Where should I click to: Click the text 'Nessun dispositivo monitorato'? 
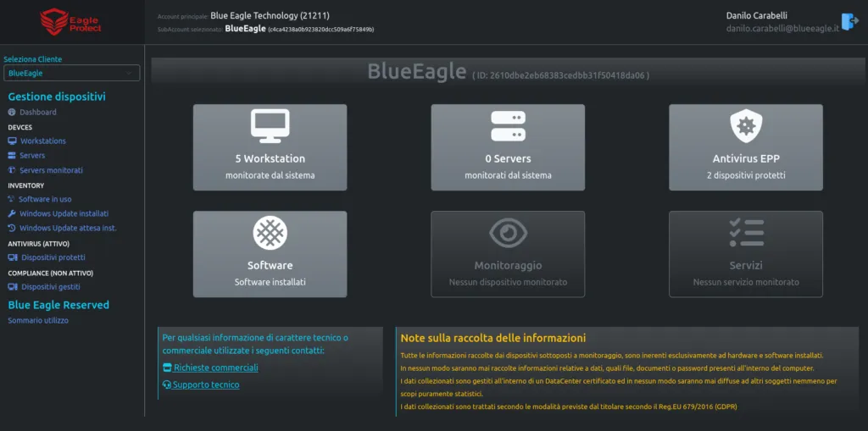tap(509, 282)
